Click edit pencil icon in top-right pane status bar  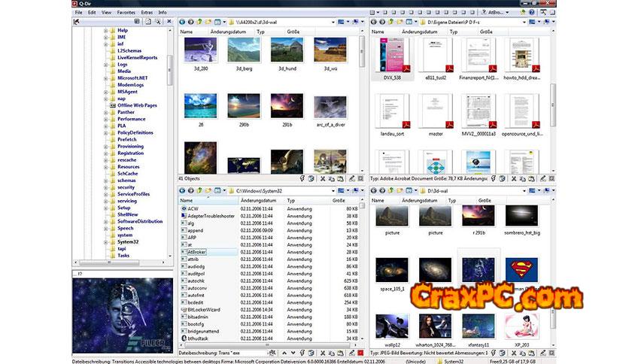pyautogui.click(x=542, y=178)
